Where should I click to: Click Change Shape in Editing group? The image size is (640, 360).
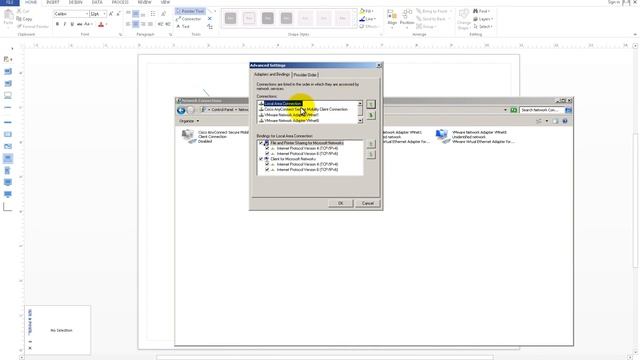pyautogui.click(x=464, y=20)
